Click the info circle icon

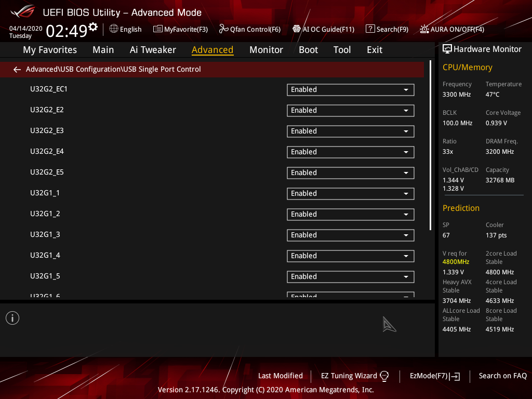click(x=12, y=318)
